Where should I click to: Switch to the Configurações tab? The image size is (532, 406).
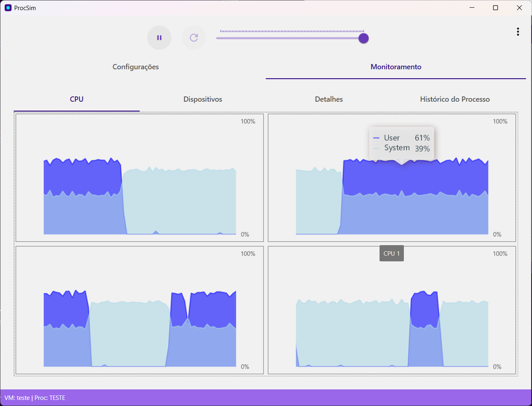136,67
